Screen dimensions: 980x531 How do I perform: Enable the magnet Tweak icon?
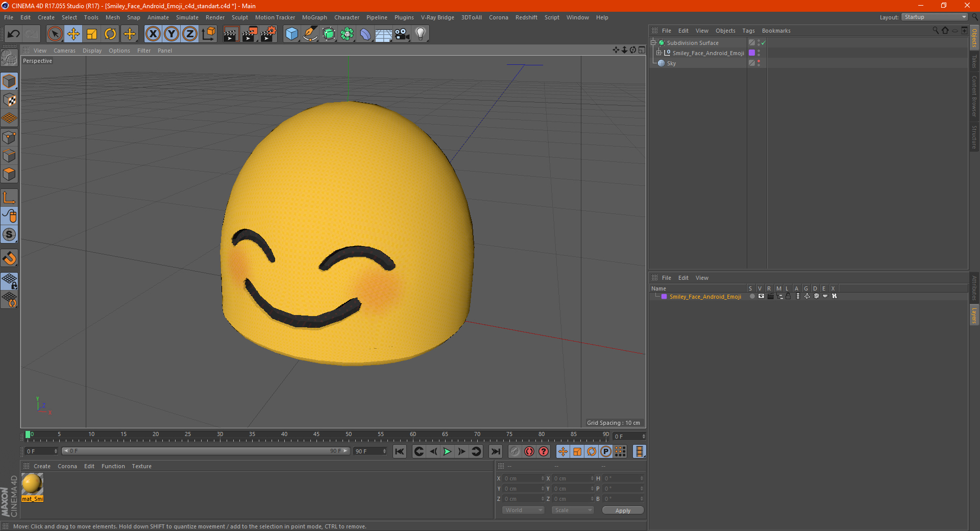(9, 258)
